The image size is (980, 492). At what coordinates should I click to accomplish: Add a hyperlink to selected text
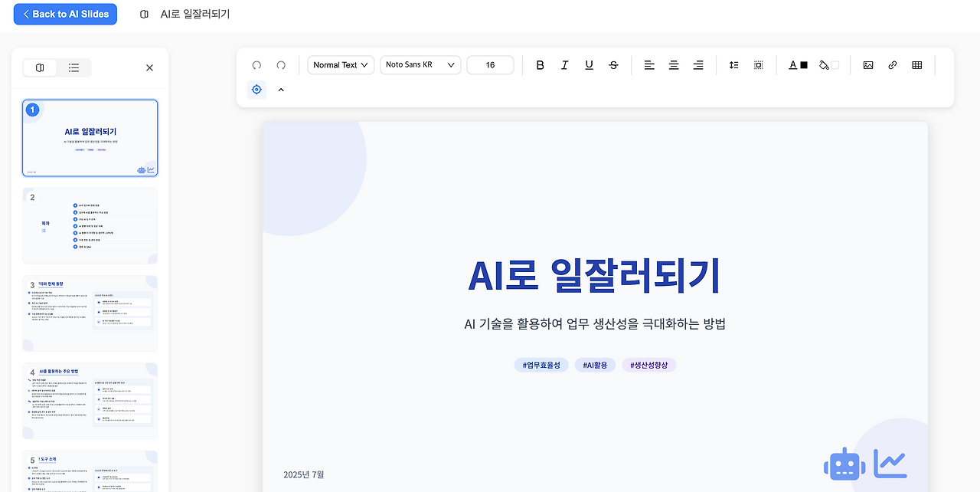coord(892,65)
